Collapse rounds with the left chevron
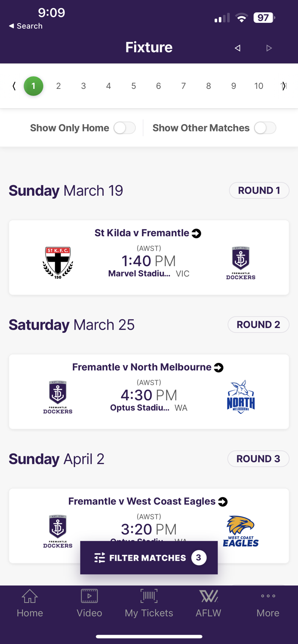The image size is (298, 644). pos(13,86)
